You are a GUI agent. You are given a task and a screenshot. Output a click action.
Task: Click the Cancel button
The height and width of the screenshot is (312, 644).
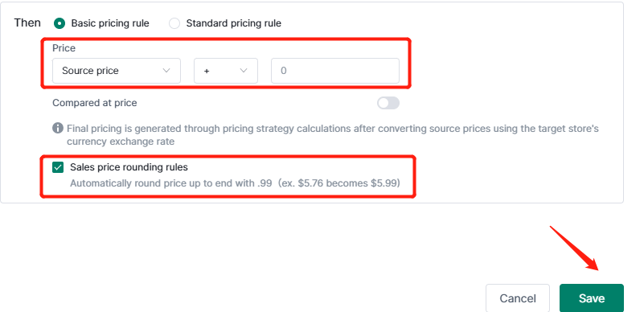click(x=518, y=298)
